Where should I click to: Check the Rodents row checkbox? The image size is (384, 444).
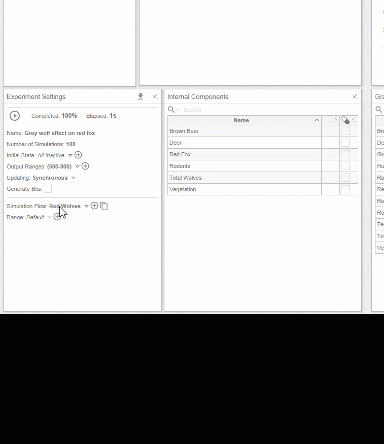point(345,166)
